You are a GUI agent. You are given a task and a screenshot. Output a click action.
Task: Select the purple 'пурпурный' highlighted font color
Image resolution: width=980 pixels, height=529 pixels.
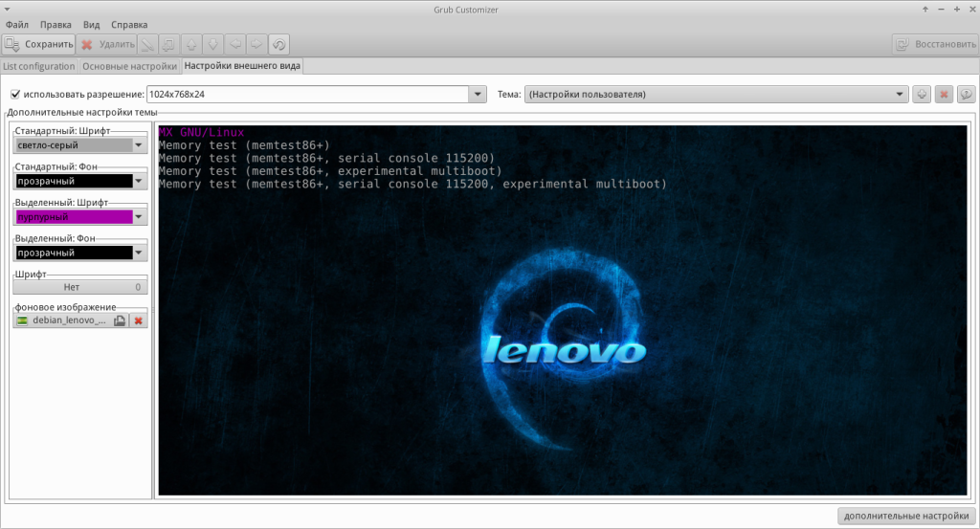(x=74, y=217)
